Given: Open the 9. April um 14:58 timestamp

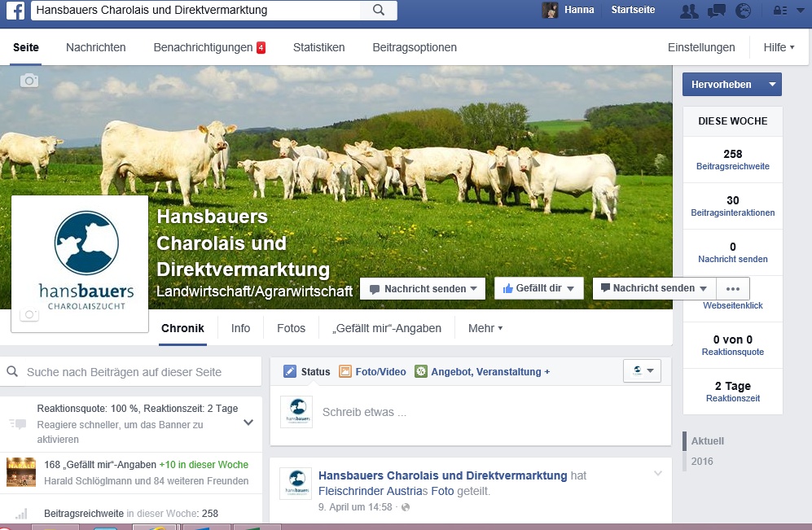Looking at the screenshot, I should coord(355,507).
